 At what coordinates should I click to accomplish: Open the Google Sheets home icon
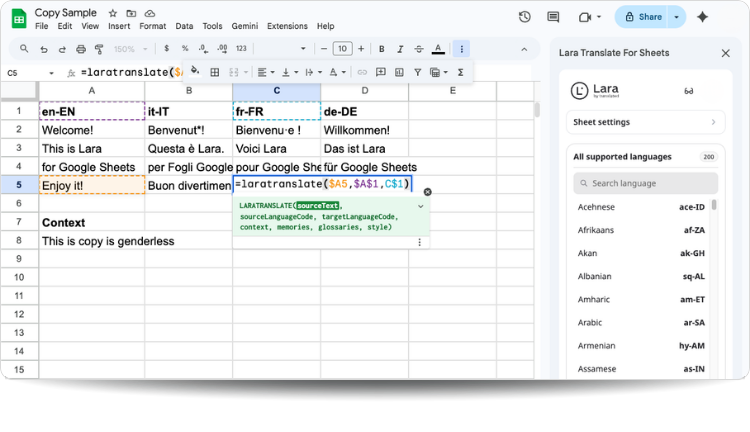point(19,19)
